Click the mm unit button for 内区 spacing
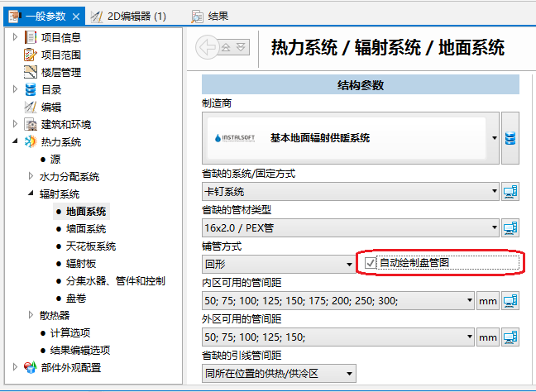The image size is (536, 392). 488,301
